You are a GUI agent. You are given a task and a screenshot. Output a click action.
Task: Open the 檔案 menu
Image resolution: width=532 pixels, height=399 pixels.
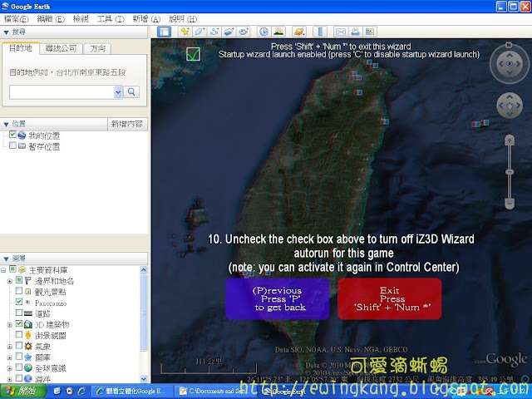click(16, 19)
